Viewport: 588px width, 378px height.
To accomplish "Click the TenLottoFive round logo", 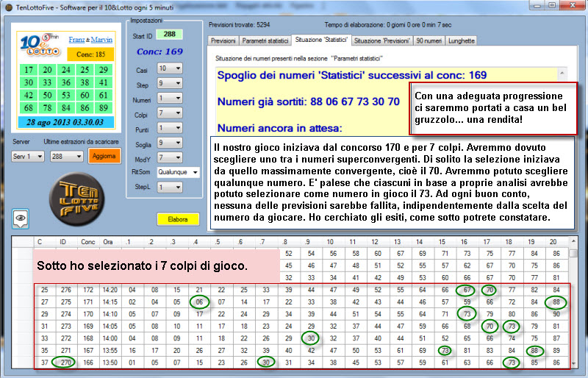I will (77, 199).
